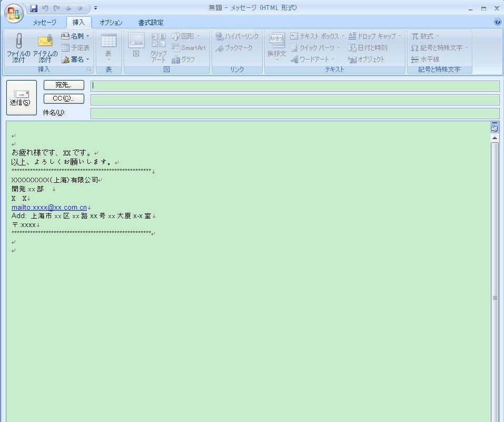
Task: Insert a SmartArt graphic
Action: pyautogui.click(x=189, y=47)
